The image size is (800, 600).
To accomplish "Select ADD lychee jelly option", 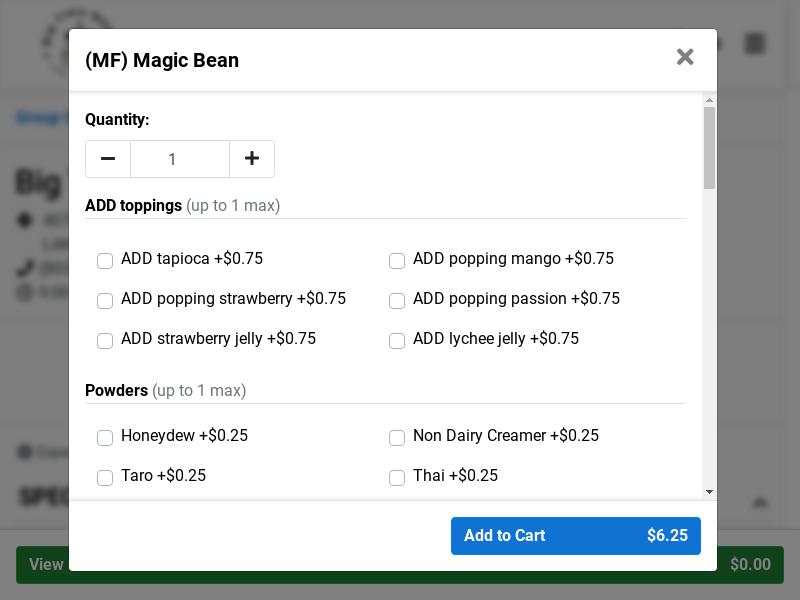I will click(x=397, y=341).
